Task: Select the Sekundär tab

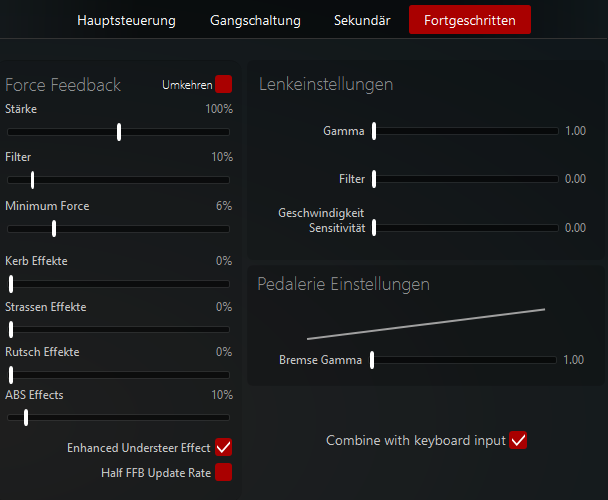Action: 363,20
